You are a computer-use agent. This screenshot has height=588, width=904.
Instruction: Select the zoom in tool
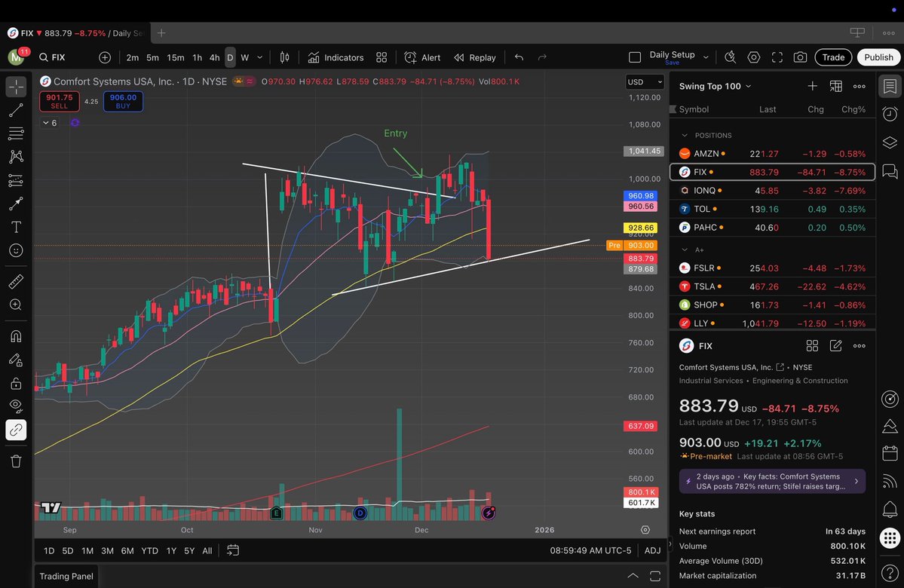[16, 305]
